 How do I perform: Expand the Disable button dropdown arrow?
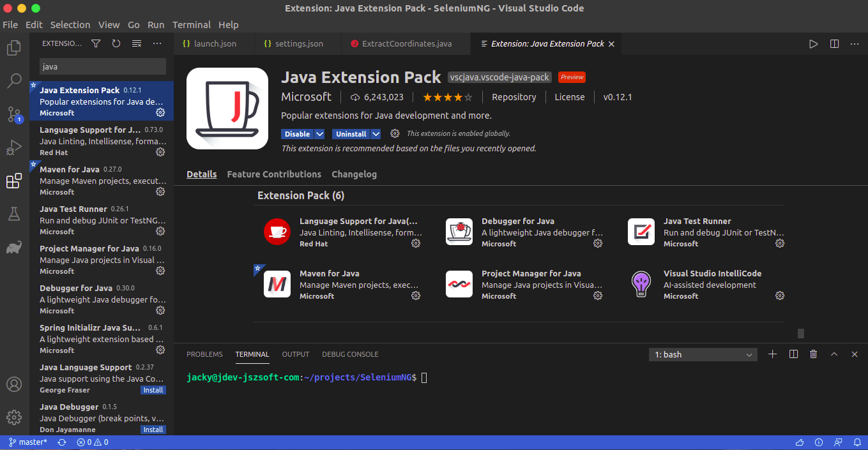pyautogui.click(x=319, y=134)
